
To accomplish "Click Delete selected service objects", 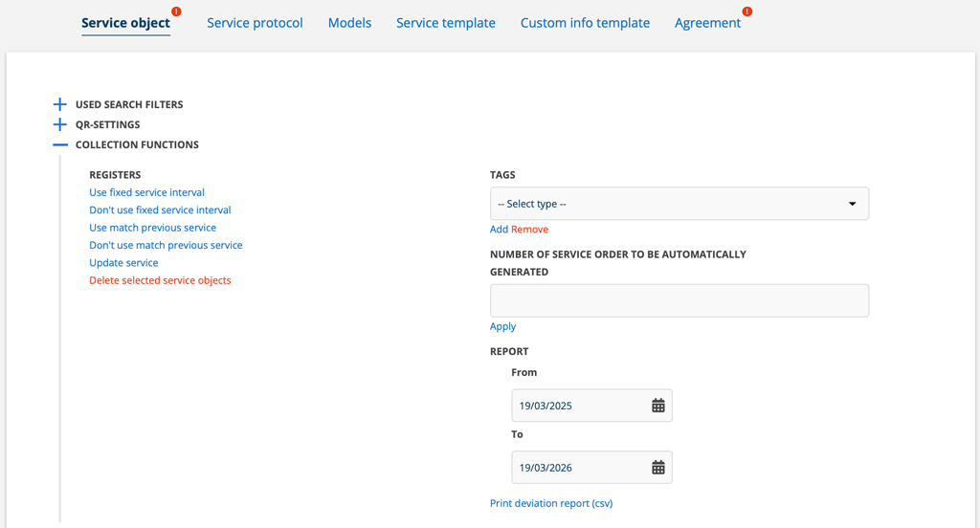I will [160, 280].
